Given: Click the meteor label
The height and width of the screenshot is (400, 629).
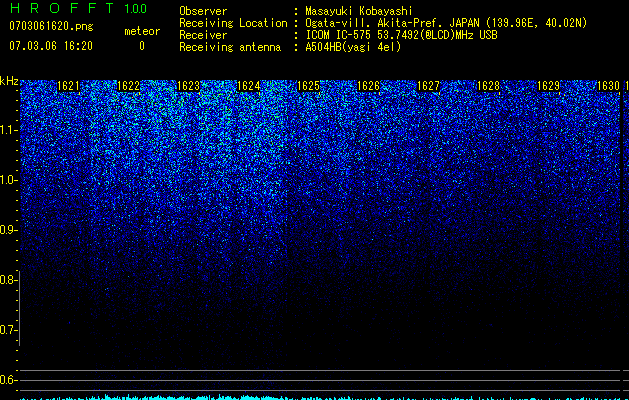Looking at the screenshot, I should click(142, 31).
